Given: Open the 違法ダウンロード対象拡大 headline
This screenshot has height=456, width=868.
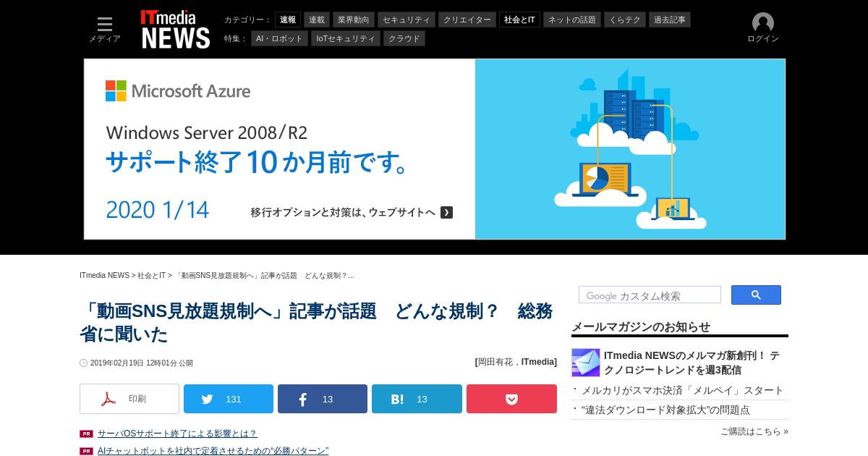Looking at the screenshot, I should (x=665, y=410).
